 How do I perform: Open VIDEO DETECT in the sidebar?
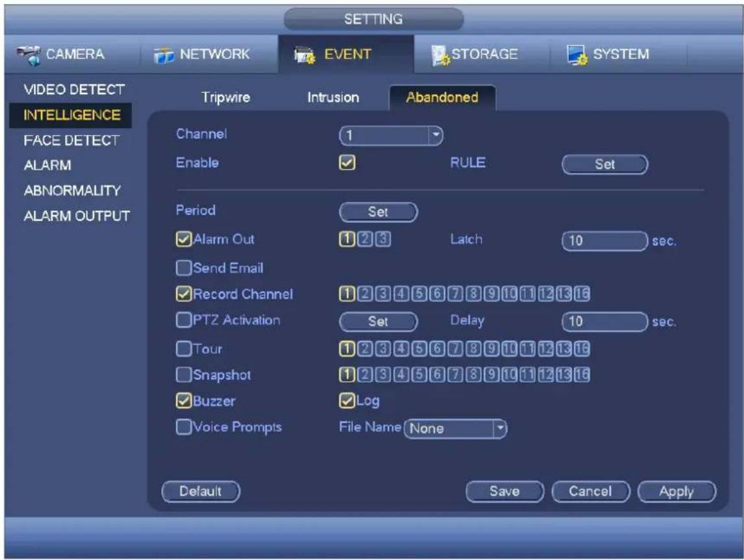[74, 89]
